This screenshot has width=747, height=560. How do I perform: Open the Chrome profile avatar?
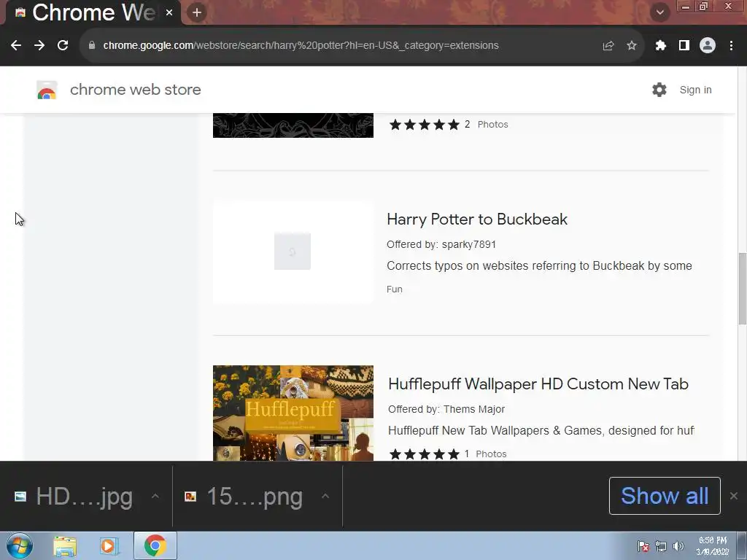click(x=708, y=46)
